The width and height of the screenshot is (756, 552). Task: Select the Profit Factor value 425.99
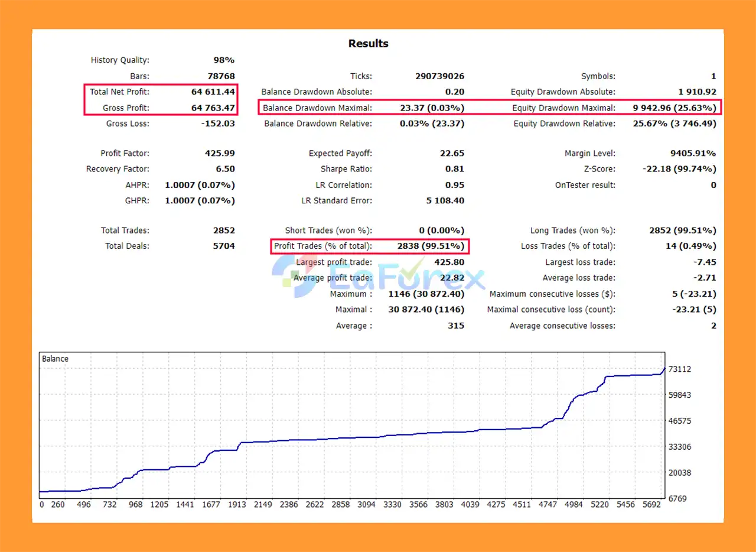coord(220,154)
